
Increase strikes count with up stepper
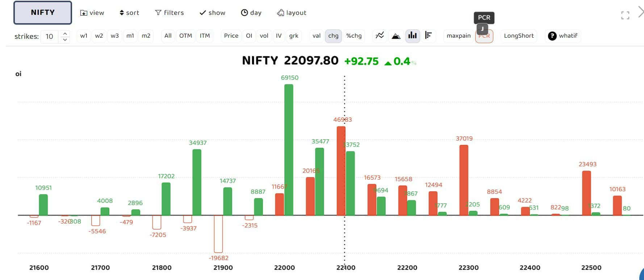click(65, 33)
